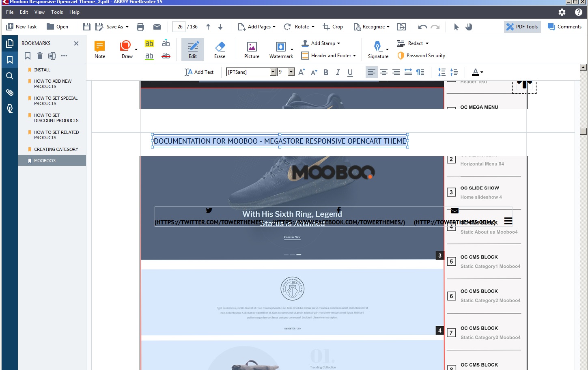Open the Search panel in the sidebar
Screen dimensions: 588x370
(x=10, y=76)
